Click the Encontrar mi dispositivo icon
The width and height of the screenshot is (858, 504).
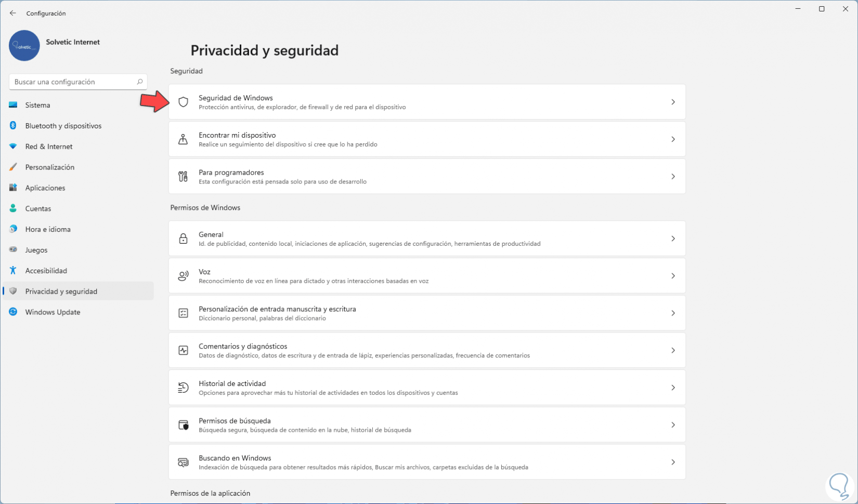183,139
